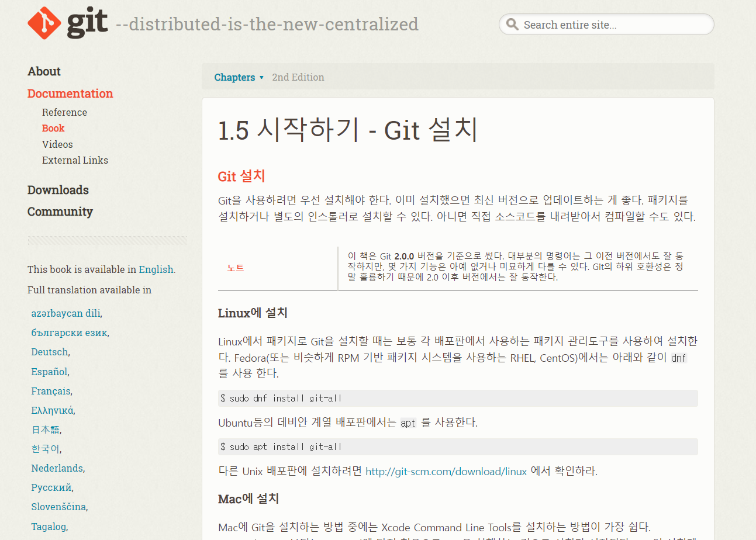Open the Documentation section
Image resolution: width=756 pixels, height=540 pixels.
tap(70, 94)
